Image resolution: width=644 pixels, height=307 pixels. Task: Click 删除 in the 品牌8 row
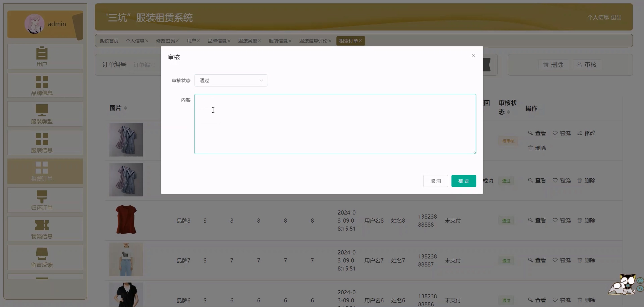586,220
